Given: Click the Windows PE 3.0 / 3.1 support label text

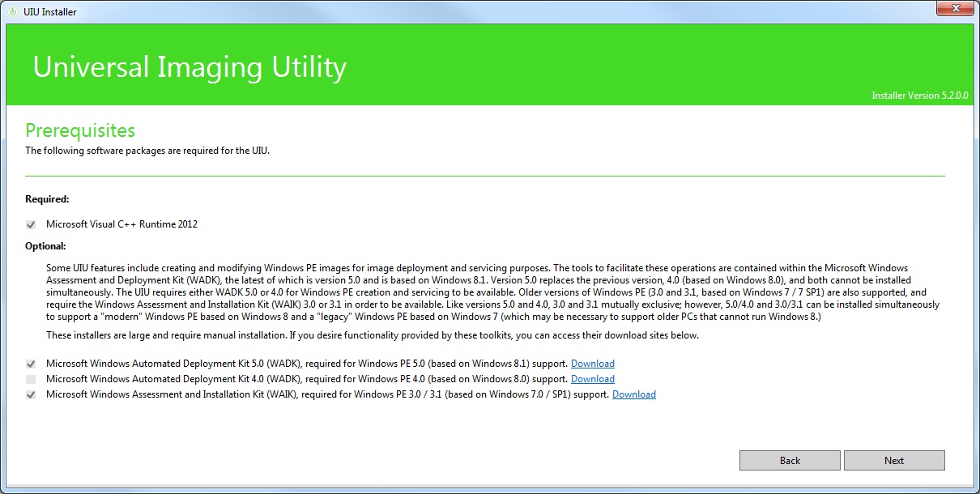Looking at the screenshot, I should point(327,394).
